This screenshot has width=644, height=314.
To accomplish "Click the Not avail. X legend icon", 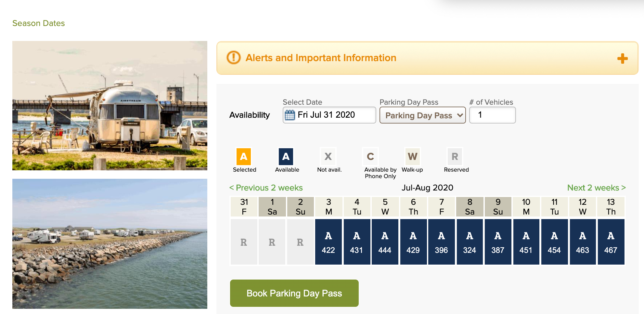I will (328, 157).
